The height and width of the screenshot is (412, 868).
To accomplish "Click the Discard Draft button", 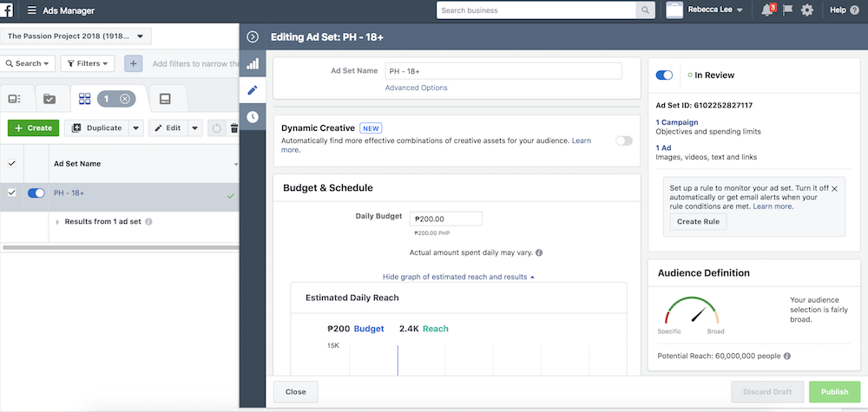I will pyautogui.click(x=767, y=391).
